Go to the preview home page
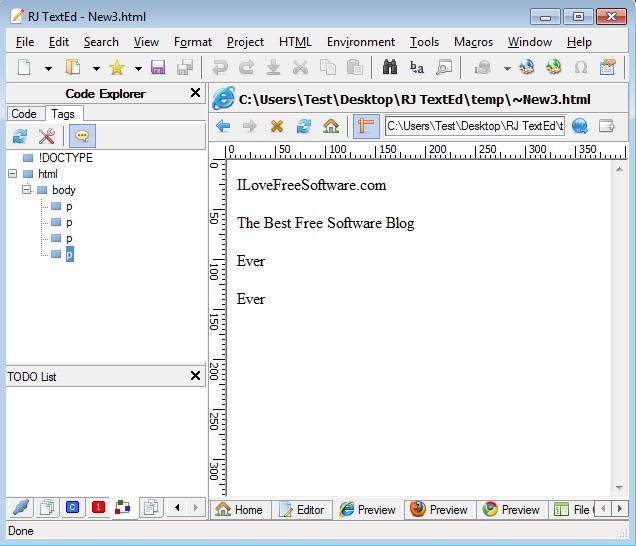The height and width of the screenshot is (546, 636). (x=331, y=127)
